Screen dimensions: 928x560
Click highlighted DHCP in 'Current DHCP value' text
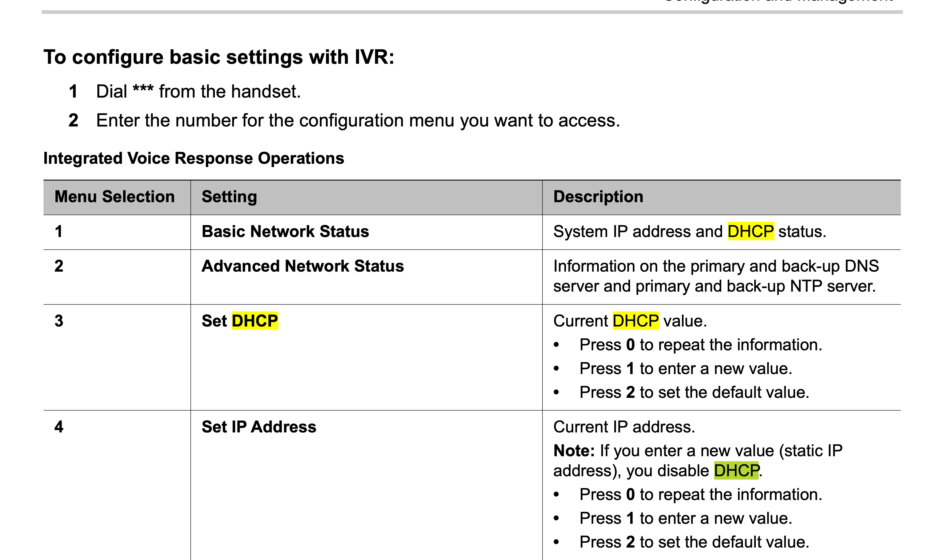635,321
